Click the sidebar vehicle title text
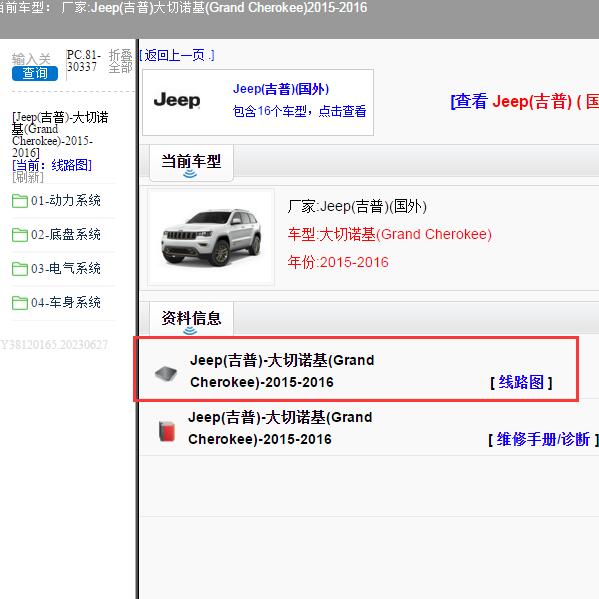 point(60,134)
